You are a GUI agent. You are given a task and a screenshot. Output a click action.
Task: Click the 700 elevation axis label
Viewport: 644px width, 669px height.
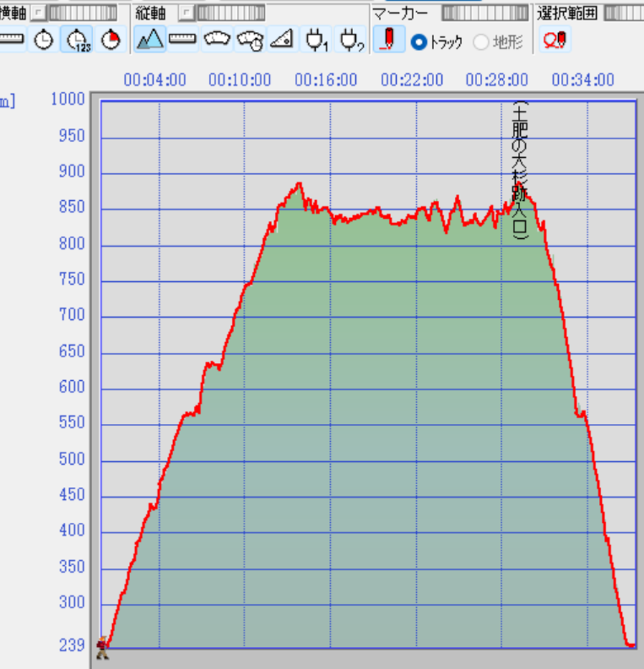[x=71, y=314]
